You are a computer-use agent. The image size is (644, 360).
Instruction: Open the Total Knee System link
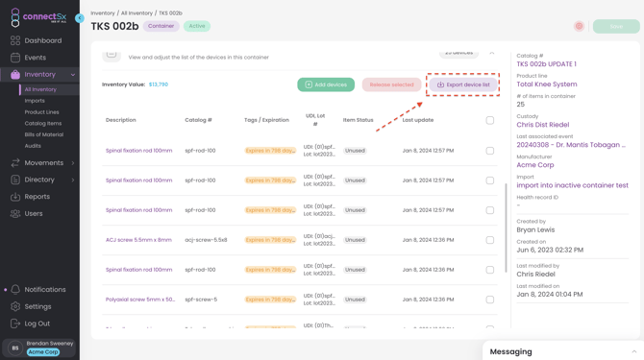(x=547, y=84)
